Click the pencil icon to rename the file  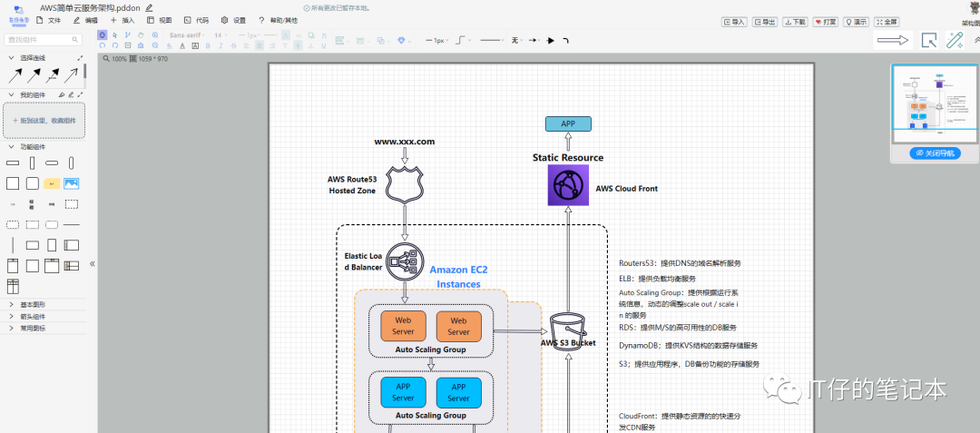(x=150, y=7)
